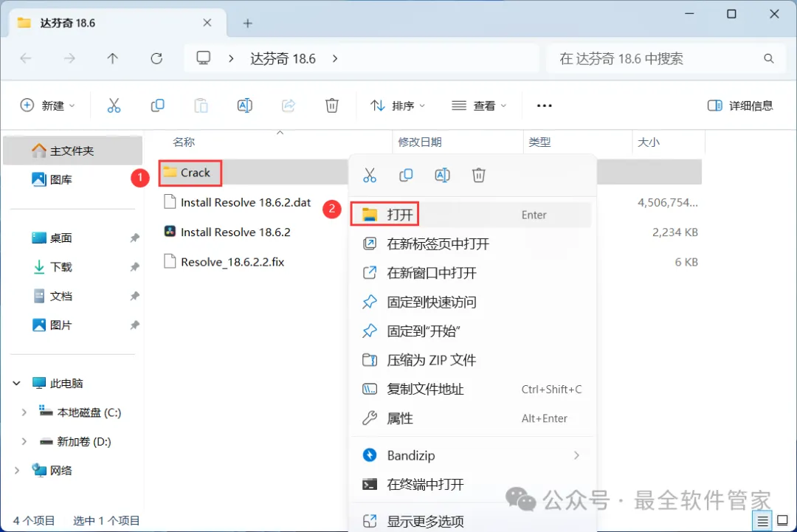Click Rename icon in the context menu

442,176
